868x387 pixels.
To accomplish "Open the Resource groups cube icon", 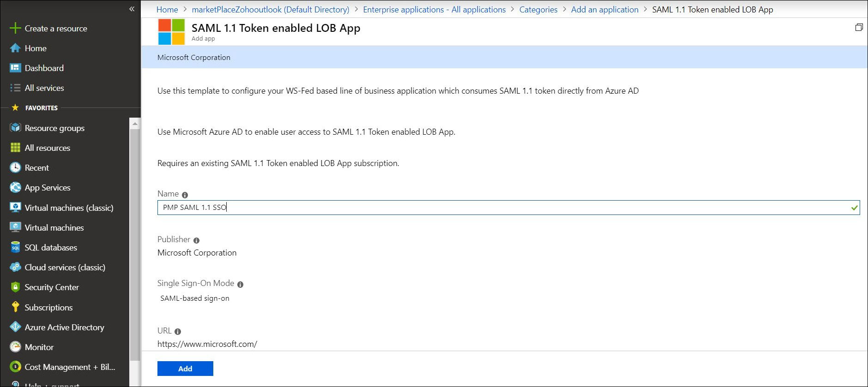I will [15, 128].
